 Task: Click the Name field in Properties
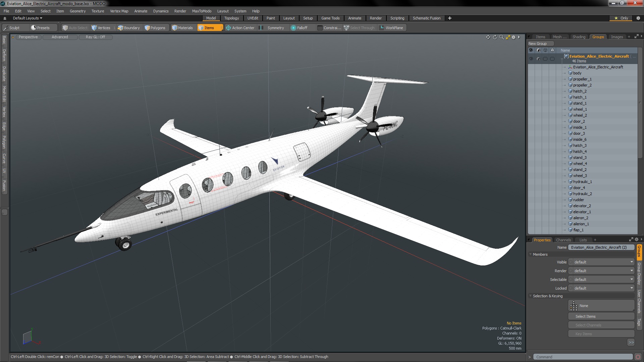[601, 247]
